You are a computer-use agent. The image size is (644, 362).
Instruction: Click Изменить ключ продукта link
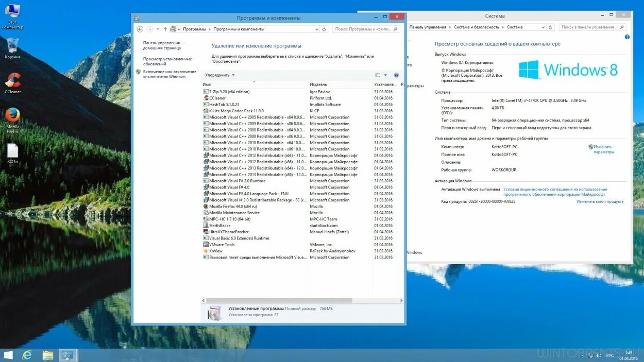pos(600,201)
